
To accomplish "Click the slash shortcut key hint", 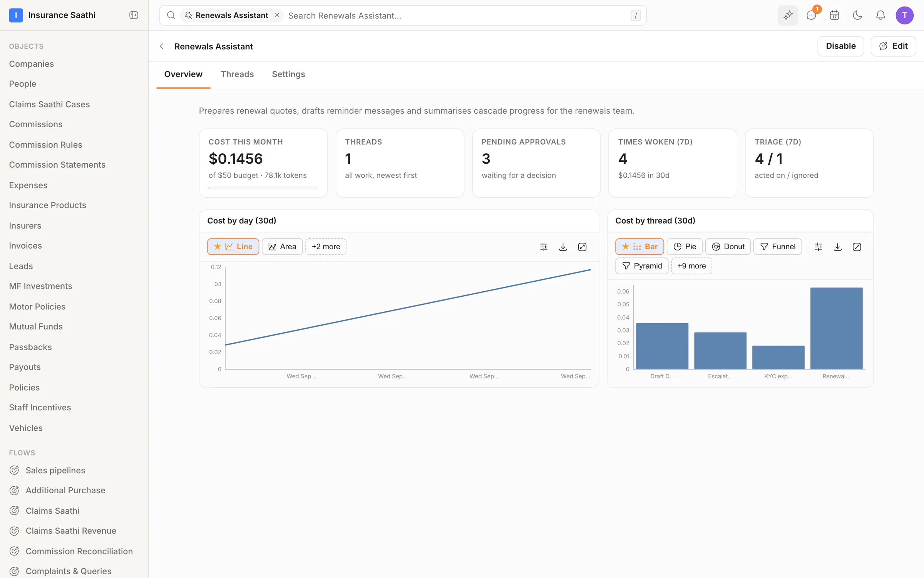I will pos(636,15).
